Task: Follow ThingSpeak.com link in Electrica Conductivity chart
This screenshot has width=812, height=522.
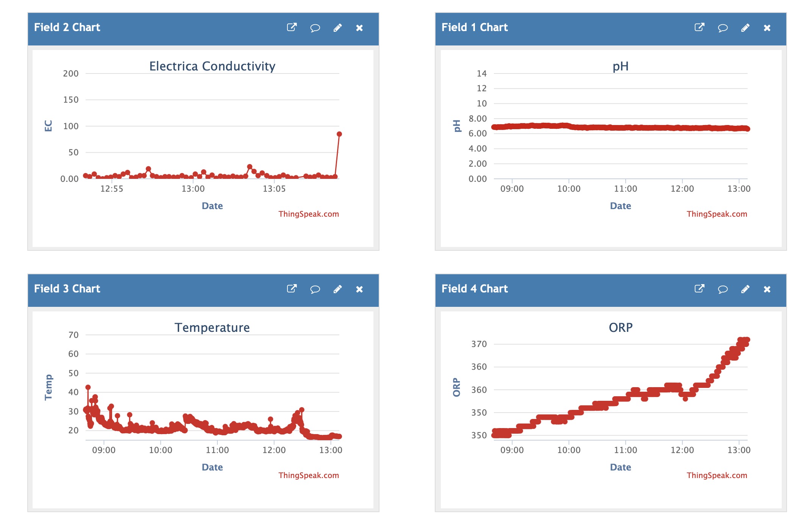Action: click(309, 214)
